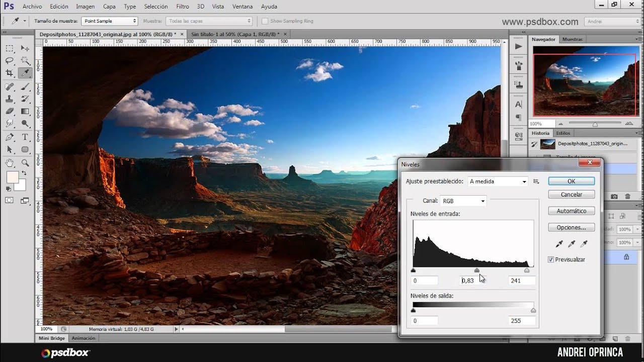Select the Zoom tool
The width and height of the screenshot is (644, 362).
pos(25,162)
